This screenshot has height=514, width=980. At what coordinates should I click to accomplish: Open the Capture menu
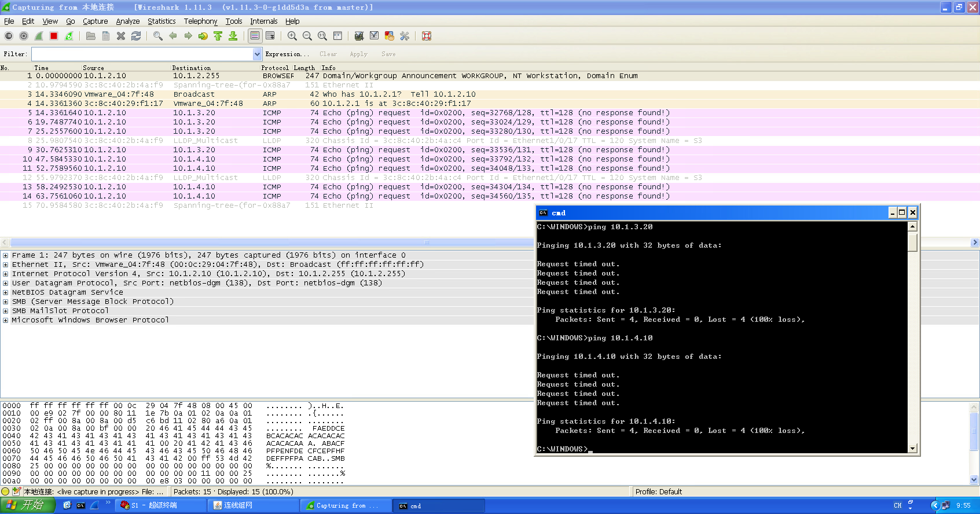[96, 21]
